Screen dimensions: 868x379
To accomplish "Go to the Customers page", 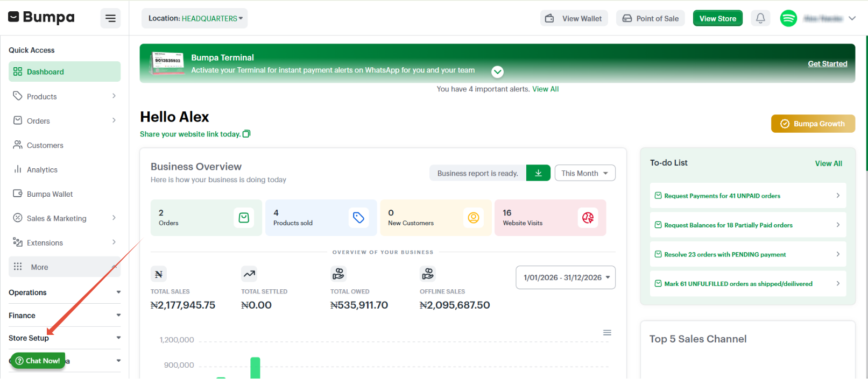I will (x=65, y=145).
